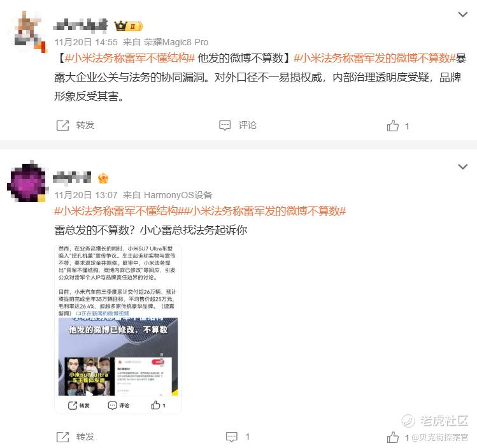Image resolution: width=477 pixels, height=448 pixels.
Task: Click the 转发 label on the first post
Action: (x=85, y=125)
